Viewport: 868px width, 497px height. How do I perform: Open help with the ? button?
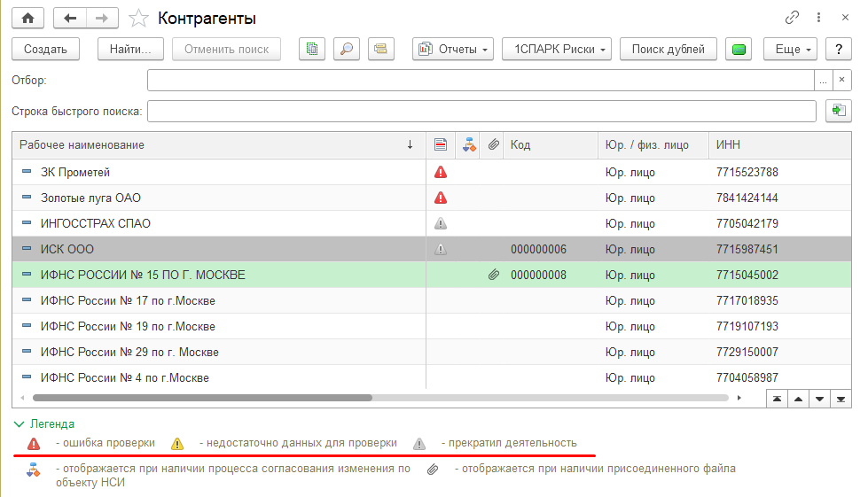pyautogui.click(x=839, y=50)
